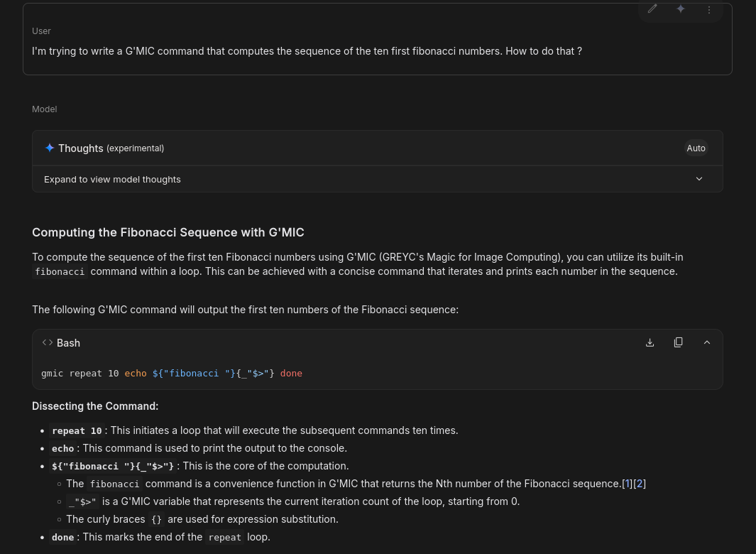Click "Expand to view model thoughts" text
The image size is (756, 554).
[112, 179]
